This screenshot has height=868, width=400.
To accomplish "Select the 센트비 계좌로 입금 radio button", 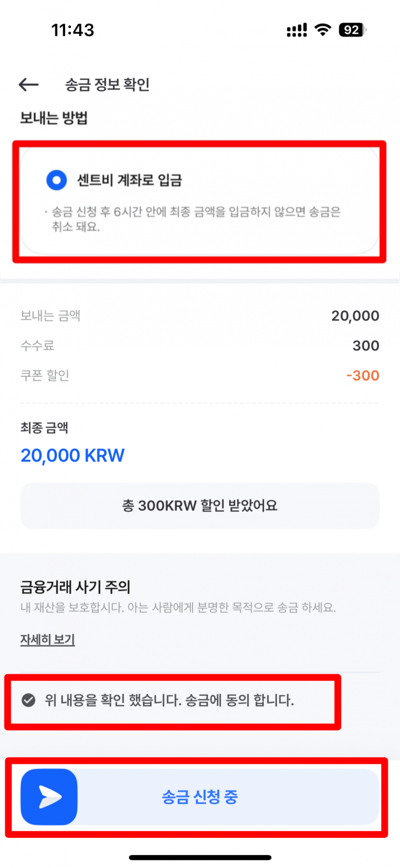I will 57,180.
